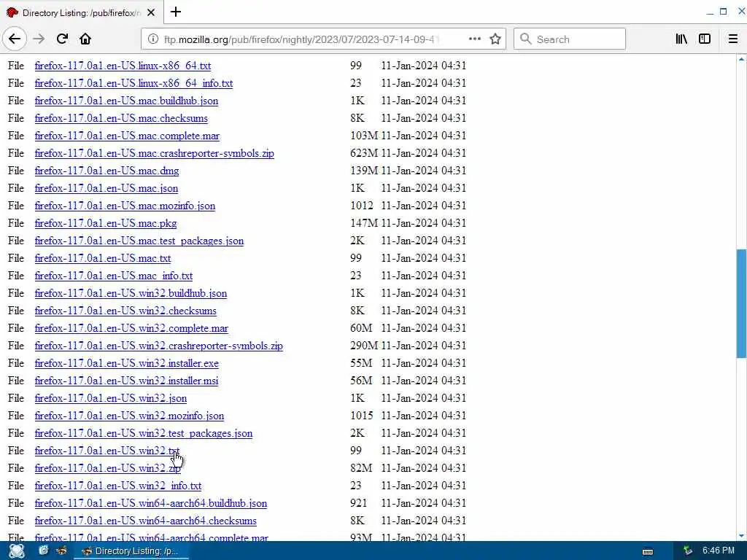Download the win32.installer.exe file
This screenshot has width=747, height=560.
127,363
